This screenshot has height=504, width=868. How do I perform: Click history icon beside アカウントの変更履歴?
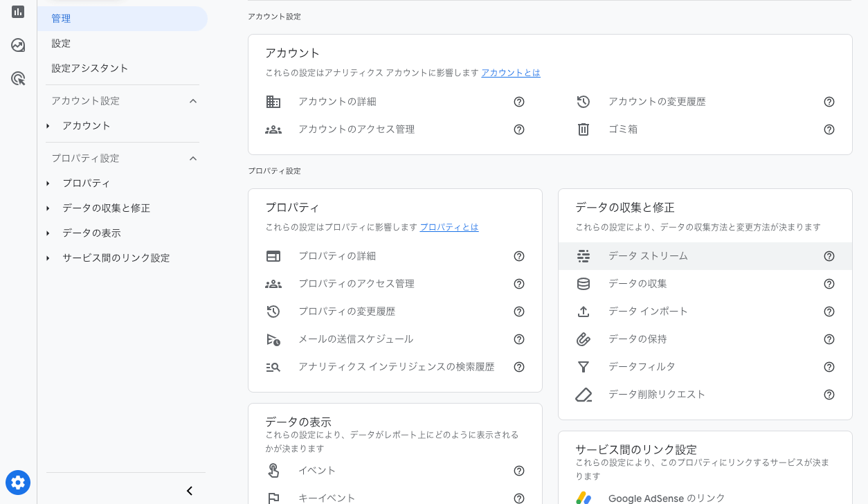[584, 102]
